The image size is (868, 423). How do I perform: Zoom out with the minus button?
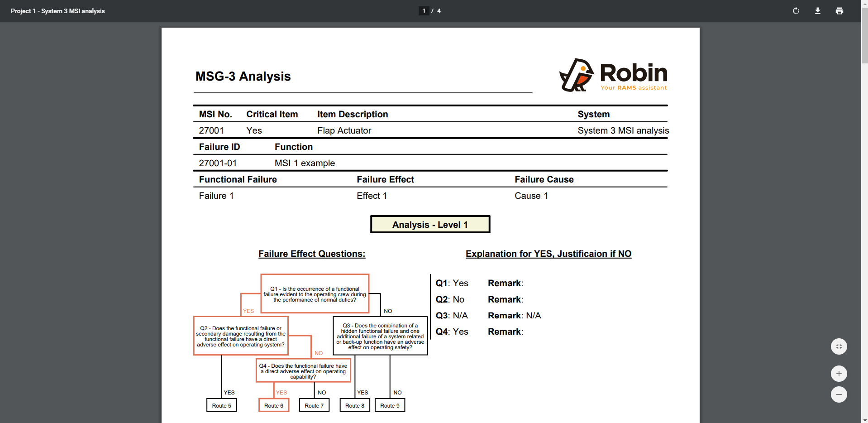pyautogui.click(x=839, y=394)
